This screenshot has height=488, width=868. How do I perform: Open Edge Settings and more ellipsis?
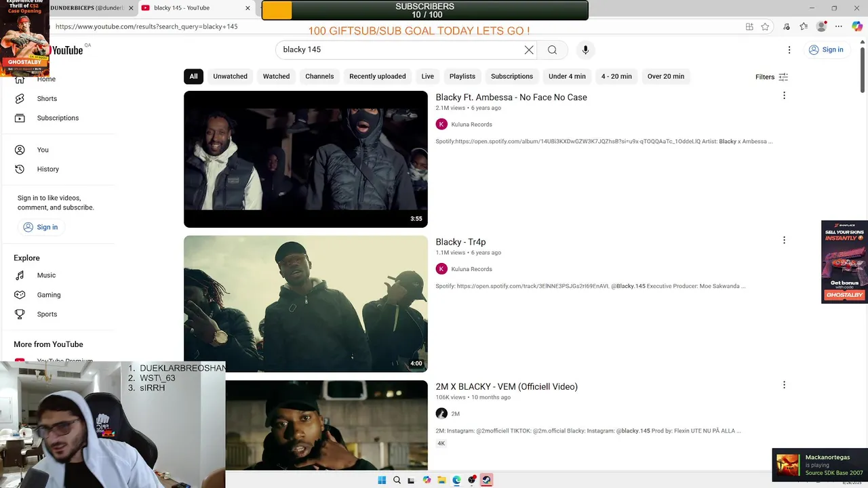click(839, 26)
